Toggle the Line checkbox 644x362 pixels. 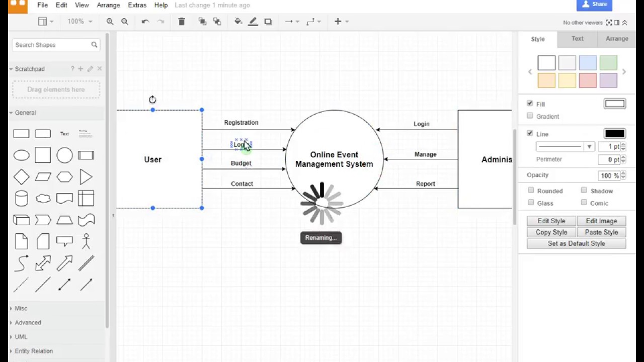point(530,133)
